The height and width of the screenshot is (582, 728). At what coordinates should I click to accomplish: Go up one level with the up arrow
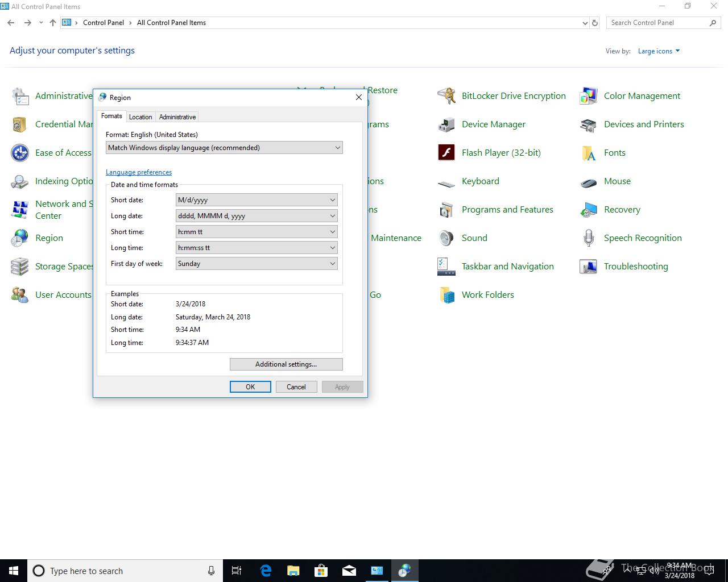53,23
